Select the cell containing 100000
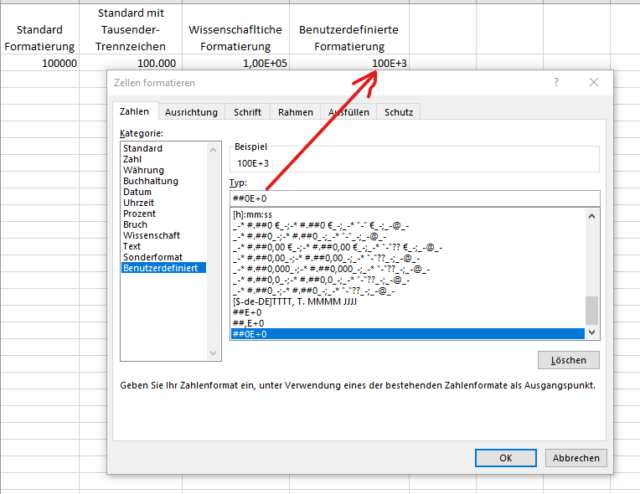This screenshot has width=640, height=494. coord(40,63)
